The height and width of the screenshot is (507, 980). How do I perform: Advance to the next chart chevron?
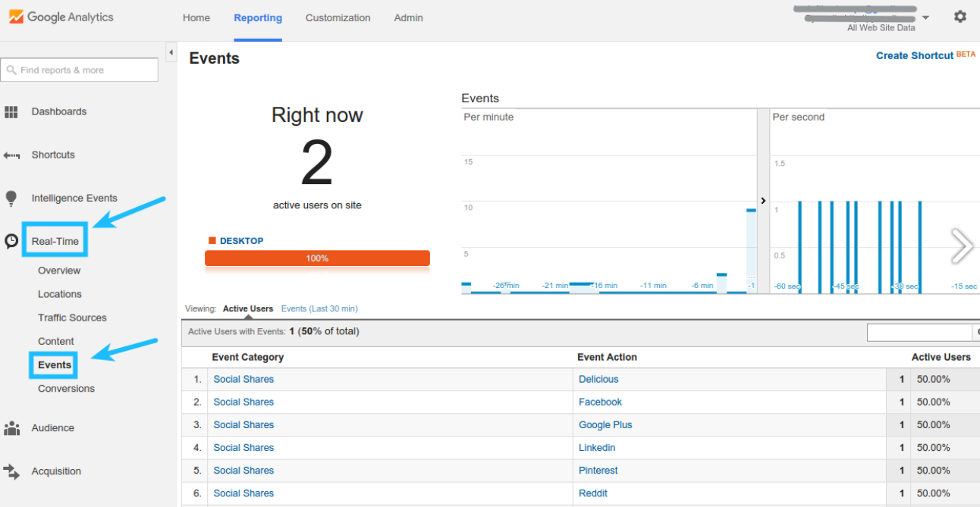962,246
